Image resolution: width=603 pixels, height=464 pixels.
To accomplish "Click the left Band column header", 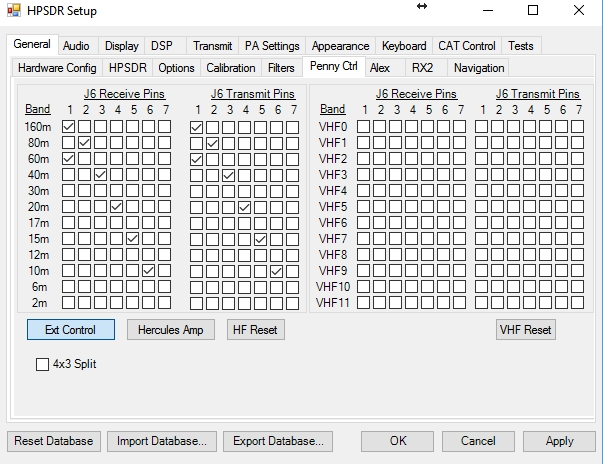I will [x=38, y=109].
